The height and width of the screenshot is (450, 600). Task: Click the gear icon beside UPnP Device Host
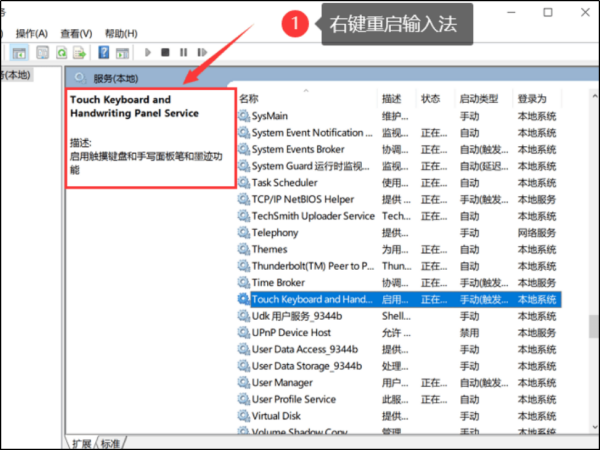point(243,332)
